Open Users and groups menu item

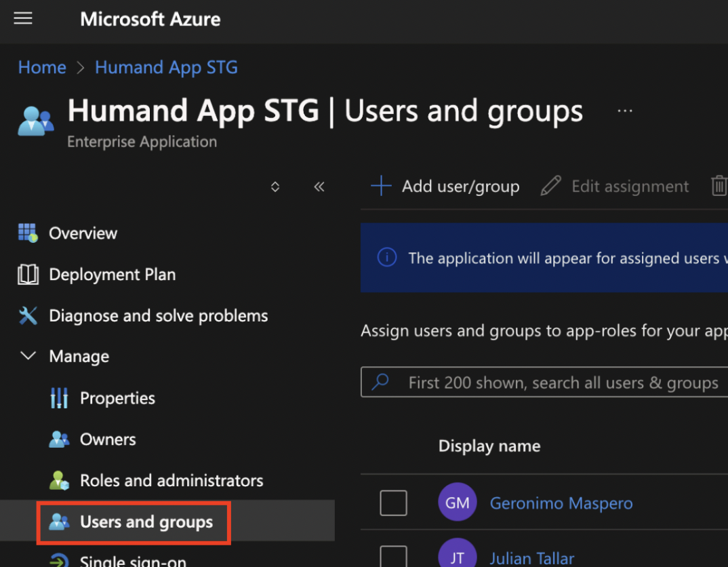coord(146,522)
